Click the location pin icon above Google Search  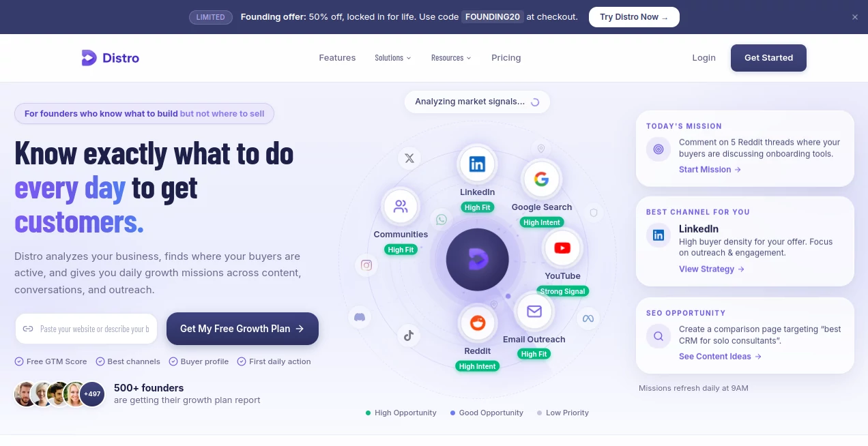coord(541,149)
